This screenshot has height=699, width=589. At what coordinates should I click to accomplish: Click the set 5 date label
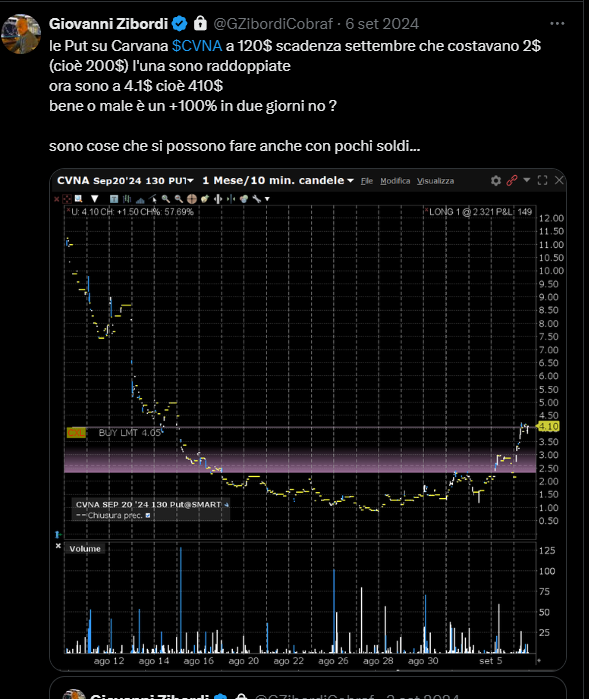pyautogui.click(x=490, y=661)
